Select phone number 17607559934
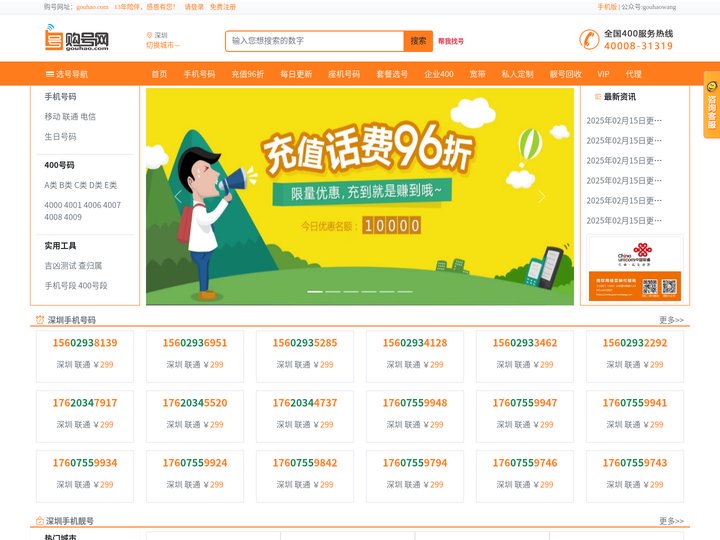Image resolution: width=720 pixels, height=540 pixels. [85, 462]
